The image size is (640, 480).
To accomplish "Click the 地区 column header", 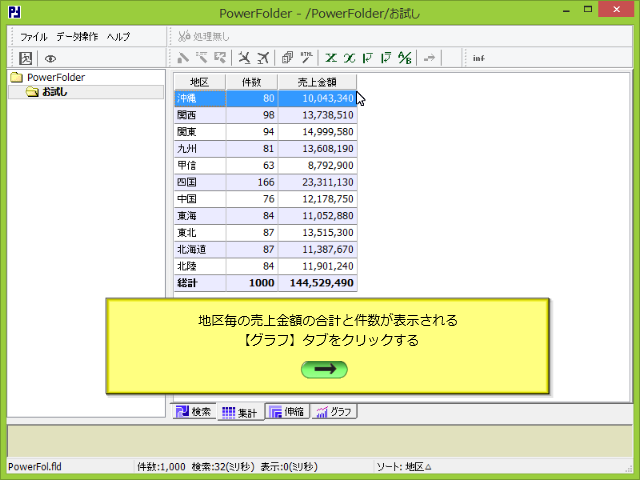I will tap(200, 82).
